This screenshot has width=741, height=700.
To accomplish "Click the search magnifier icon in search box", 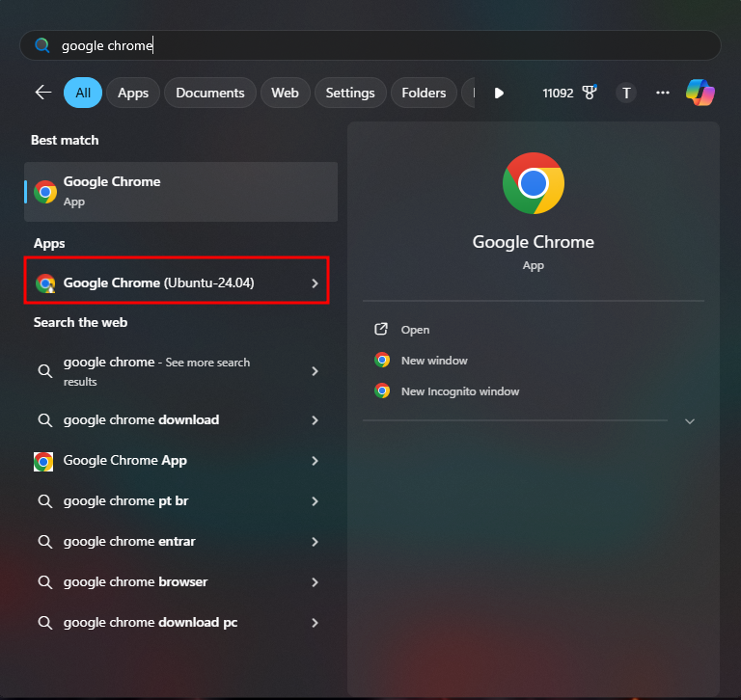I will pyautogui.click(x=42, y=45).
